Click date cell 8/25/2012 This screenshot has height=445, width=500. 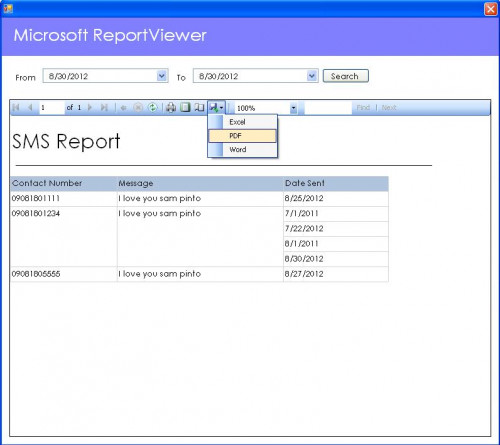pyautogui.click(x=336, y=199)
